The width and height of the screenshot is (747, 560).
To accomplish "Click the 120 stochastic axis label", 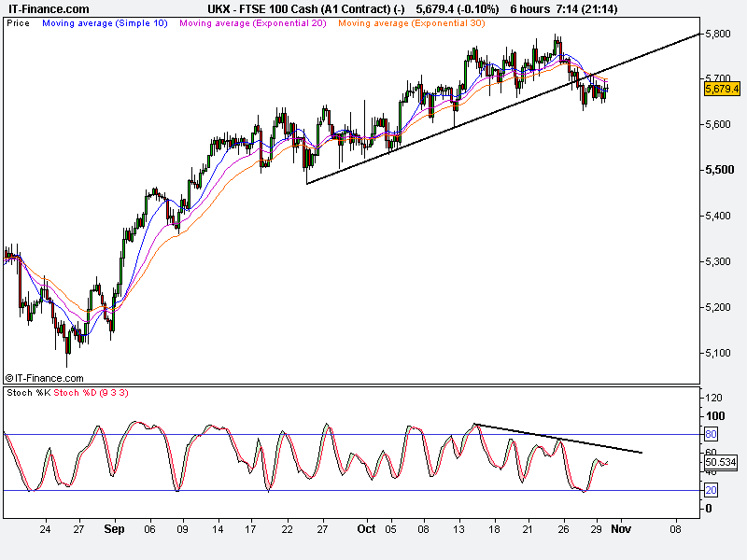I will [x=713, y=398].
